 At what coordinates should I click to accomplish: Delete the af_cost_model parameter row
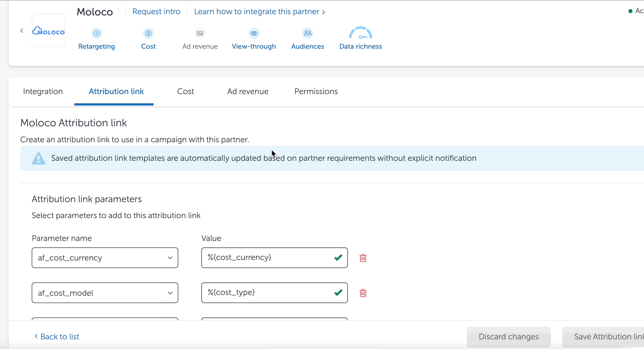point(363,293)
